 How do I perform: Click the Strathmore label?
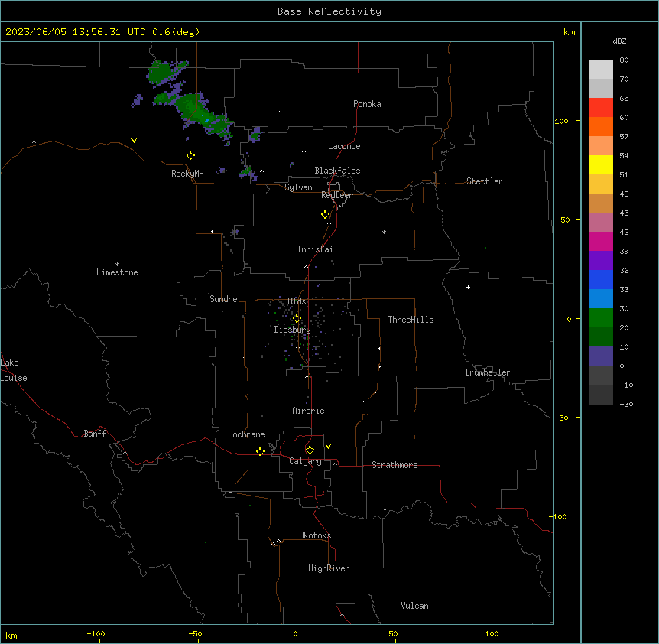394,465
